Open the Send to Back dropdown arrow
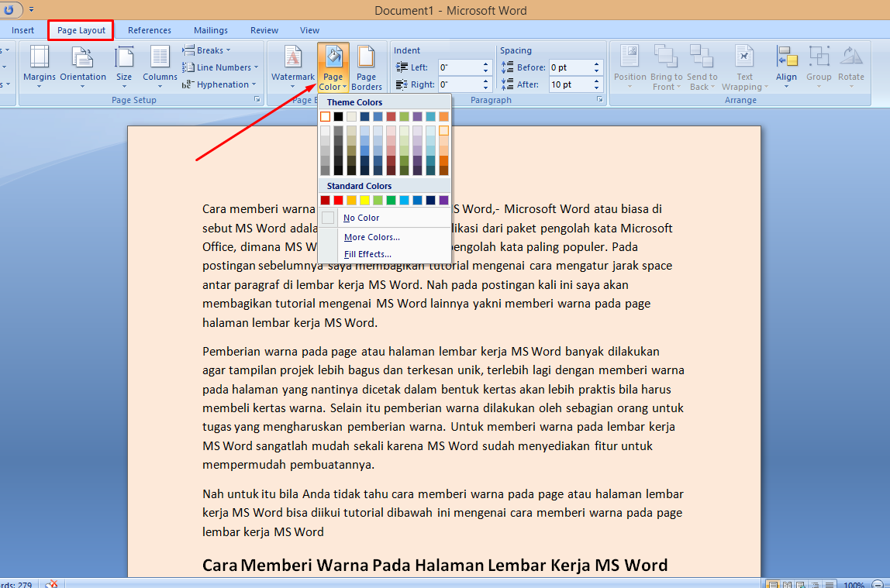Image resolution: width=890 pixels, height=588 pixels. point(712,88)
